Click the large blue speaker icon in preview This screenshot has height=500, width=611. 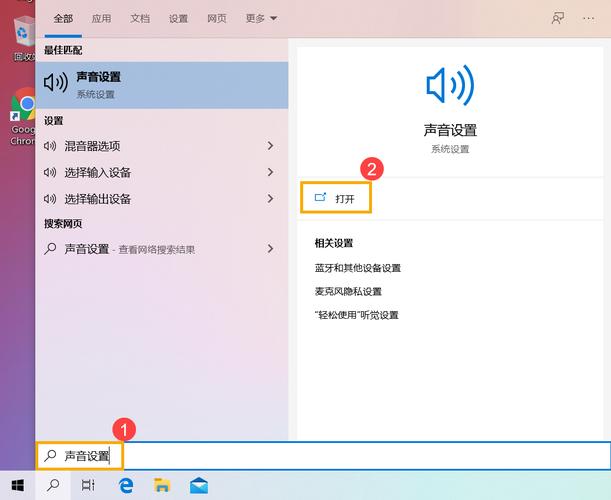[x=450, y=85]
